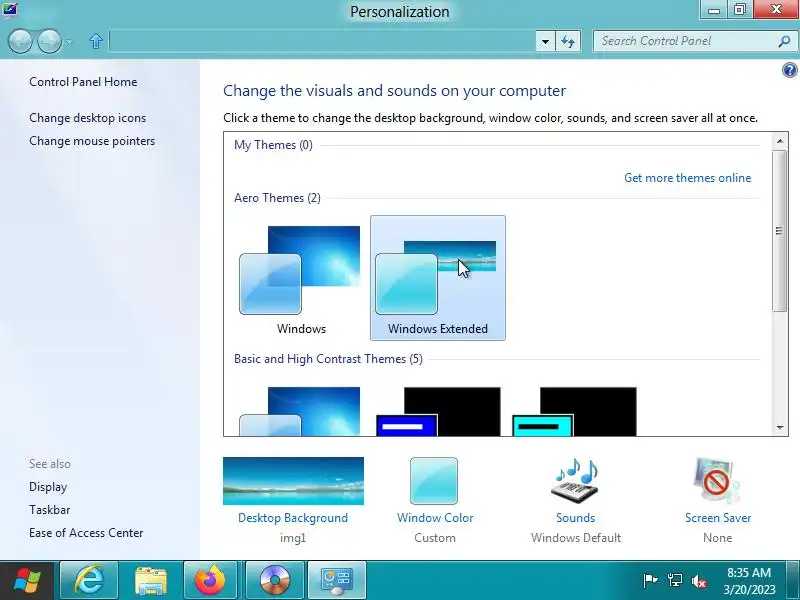This screenshot has width=800, height=600.
Task: Open File Explorer from taskbar
Action: (x=151, y=581)
